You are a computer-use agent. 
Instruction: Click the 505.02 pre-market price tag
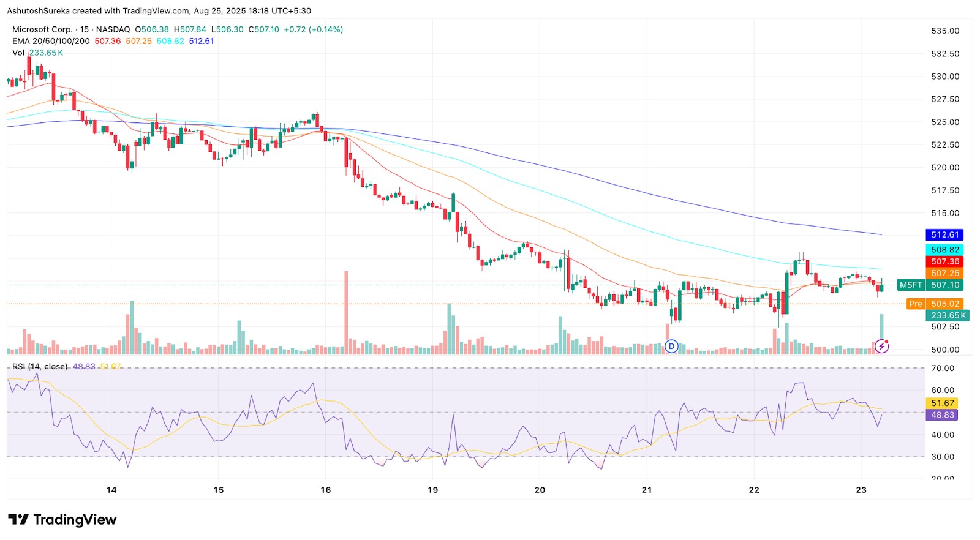(x=945, y=304)
